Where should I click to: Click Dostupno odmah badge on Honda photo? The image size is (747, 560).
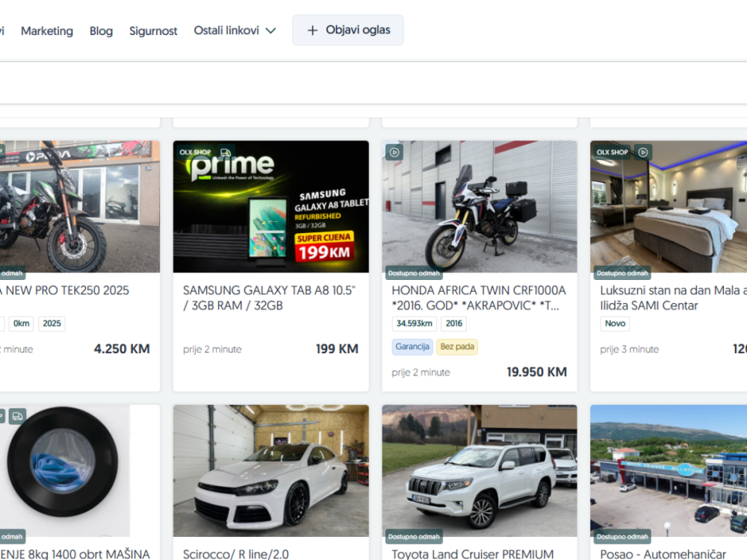[x=413, y=273]
